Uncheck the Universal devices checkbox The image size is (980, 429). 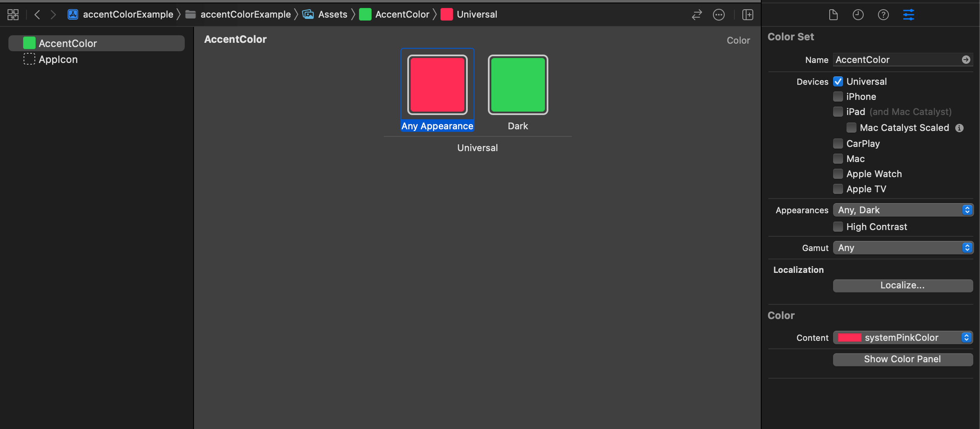click(838, 81)
